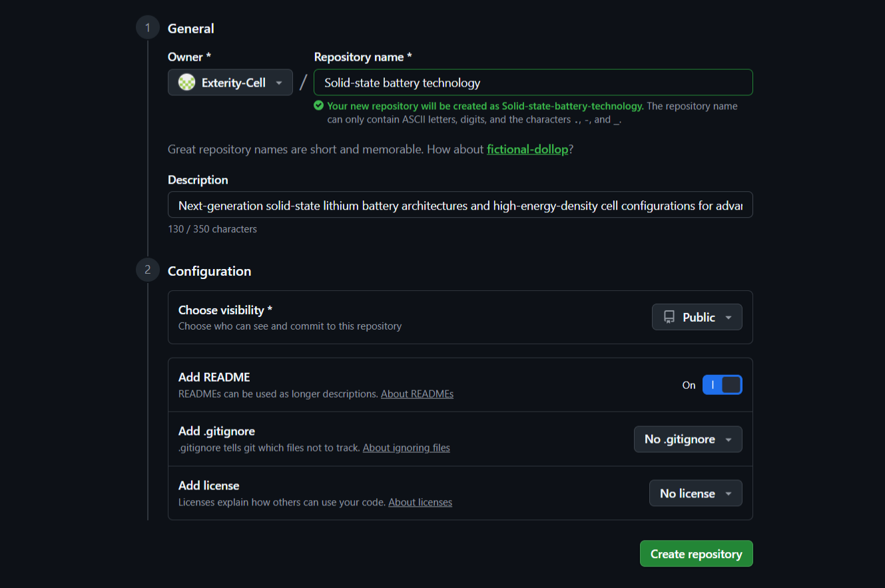Open the No license dropdown

coord(696,493)
